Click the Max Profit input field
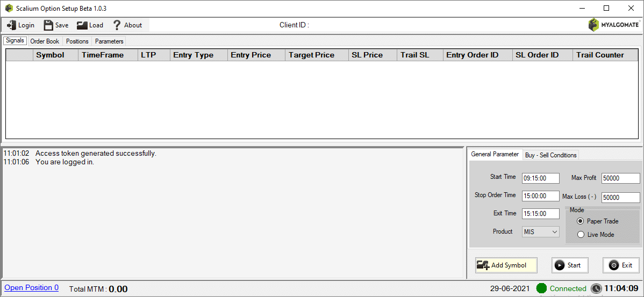The image size is (644, 297). [620, 178]
